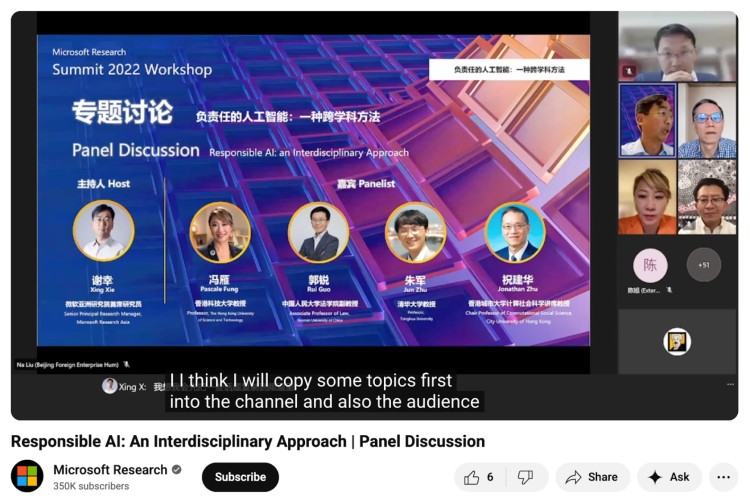Click the closed caption text overlay
Viewport: 750px width, 501px height.
click(324, 391)
